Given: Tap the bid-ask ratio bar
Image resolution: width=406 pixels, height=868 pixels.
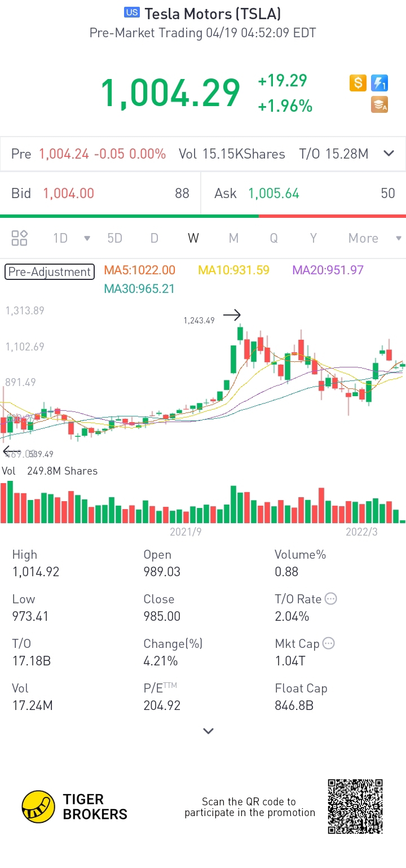Looking at the screenshot, I should 203,216.
